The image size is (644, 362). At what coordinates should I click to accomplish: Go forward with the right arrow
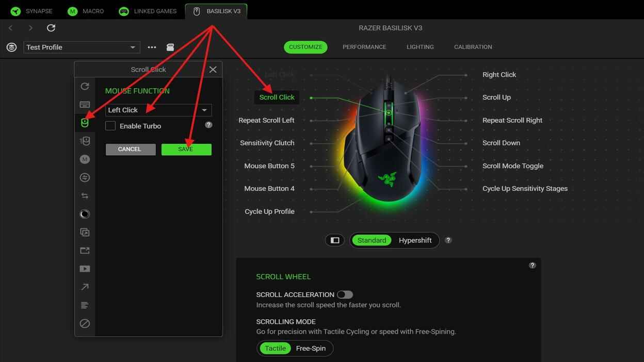click(x=30, y=28)
